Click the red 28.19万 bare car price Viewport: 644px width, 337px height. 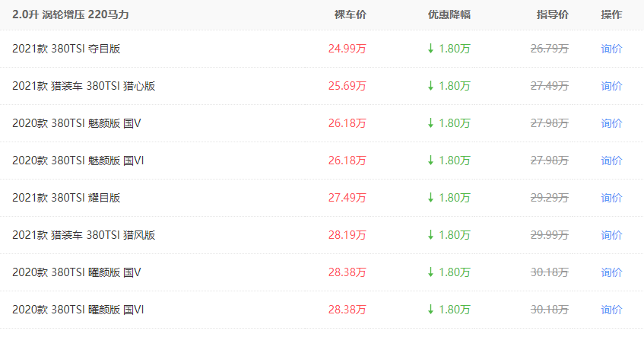tap(347, 235)
